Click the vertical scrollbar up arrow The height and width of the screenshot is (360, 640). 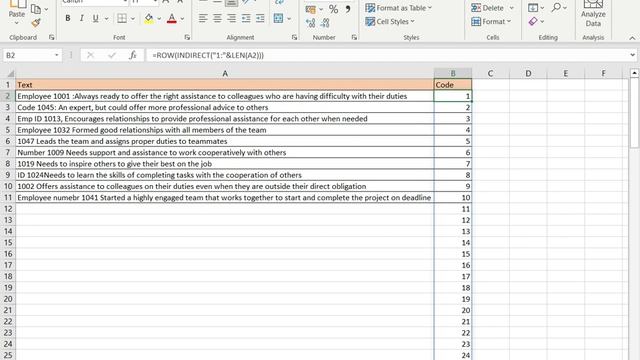[634, 73]
